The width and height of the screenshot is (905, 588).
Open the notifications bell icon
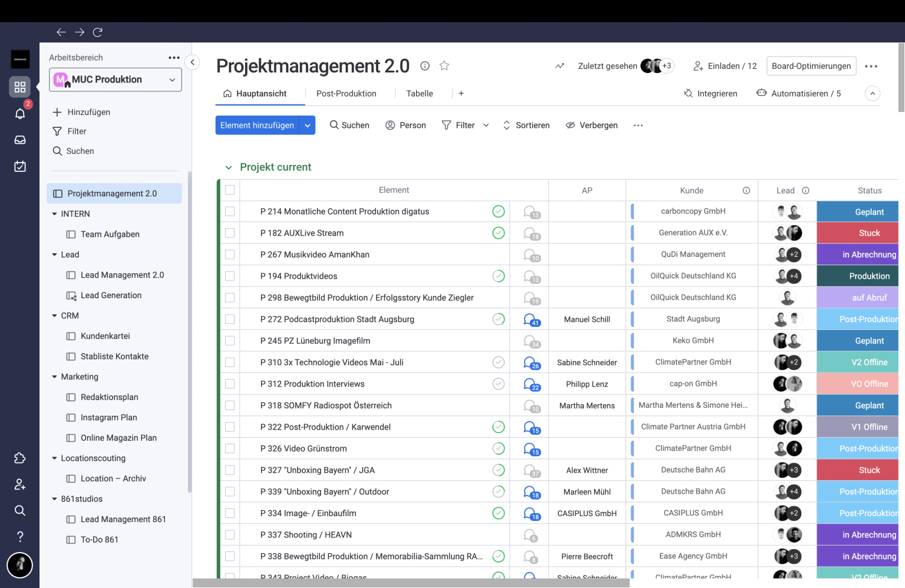(x=20, y=113)
